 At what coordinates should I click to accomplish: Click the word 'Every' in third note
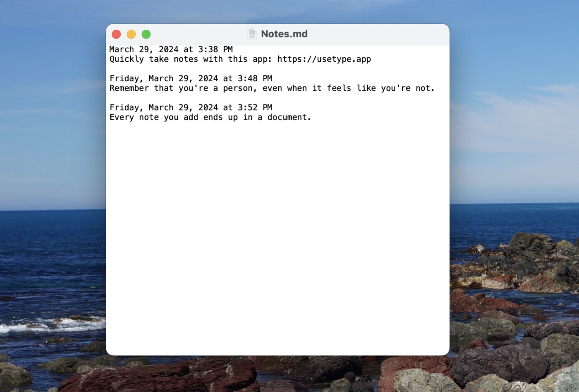pyautogui.click(x=122, y=117)
